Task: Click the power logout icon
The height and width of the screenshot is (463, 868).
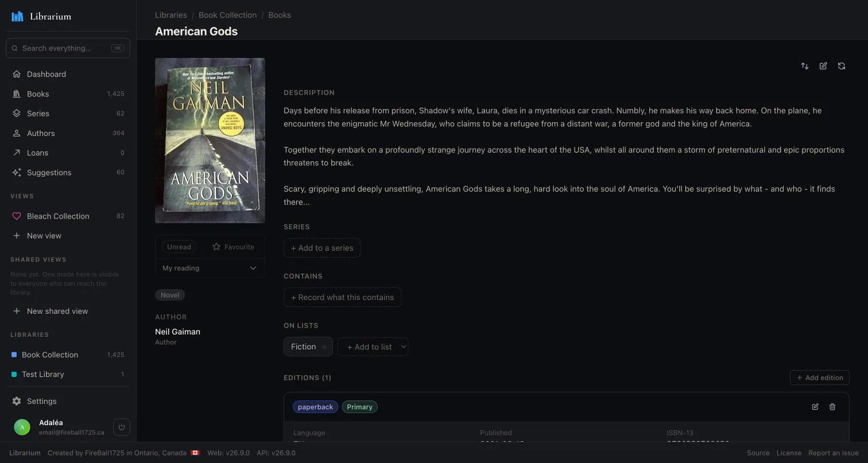Action: click(122, 427)
